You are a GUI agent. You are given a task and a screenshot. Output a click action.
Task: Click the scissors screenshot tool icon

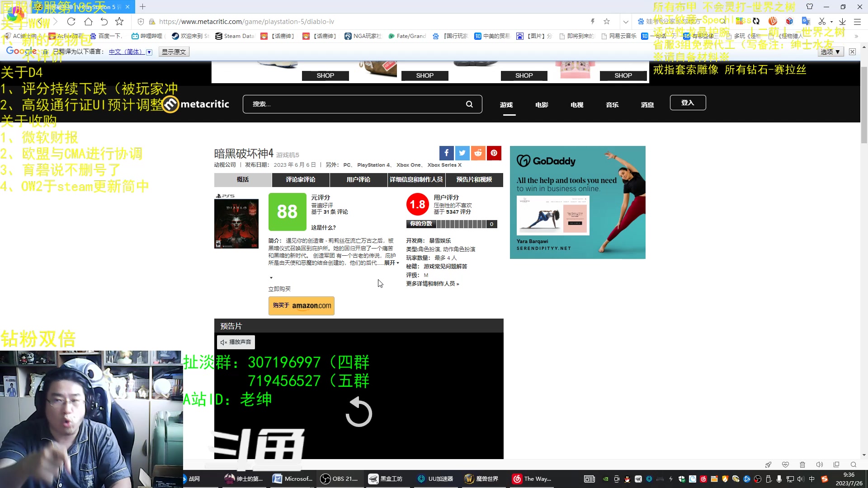[x=822, y=21]
